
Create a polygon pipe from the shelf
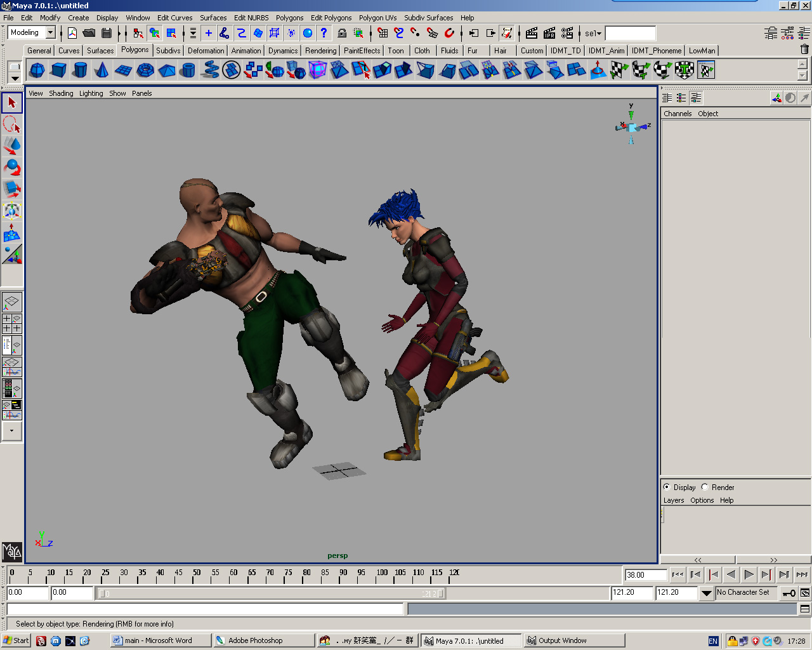click(188, 70)
